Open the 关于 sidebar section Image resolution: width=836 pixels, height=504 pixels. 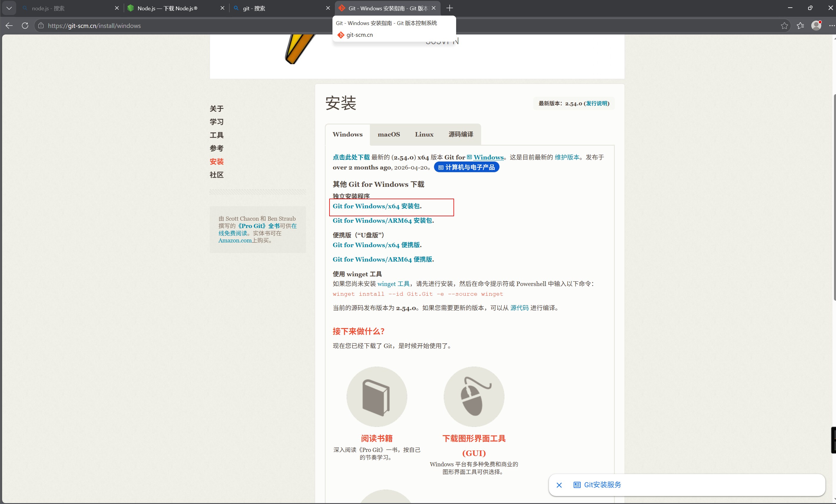coord(216,109)
